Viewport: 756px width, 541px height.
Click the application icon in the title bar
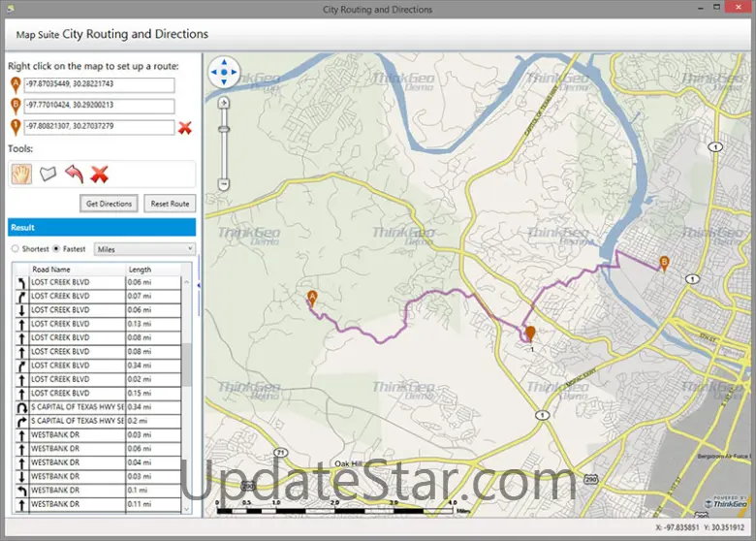point(11,9)
